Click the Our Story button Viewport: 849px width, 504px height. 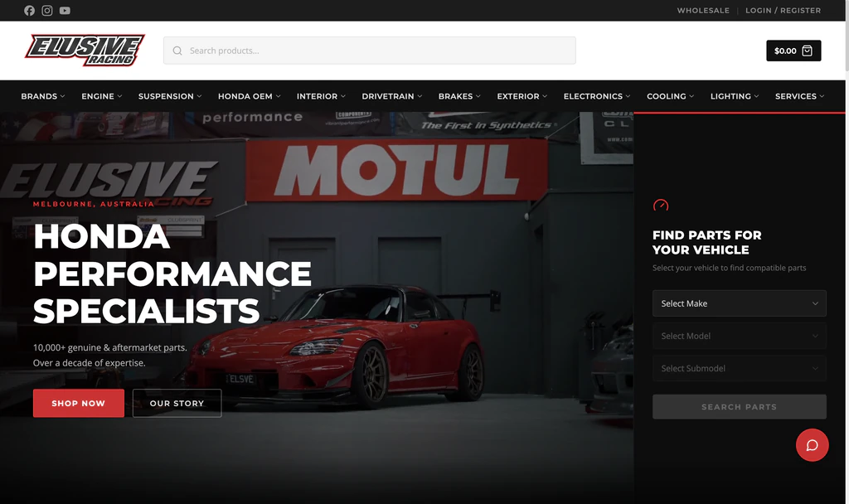point(177,404)
